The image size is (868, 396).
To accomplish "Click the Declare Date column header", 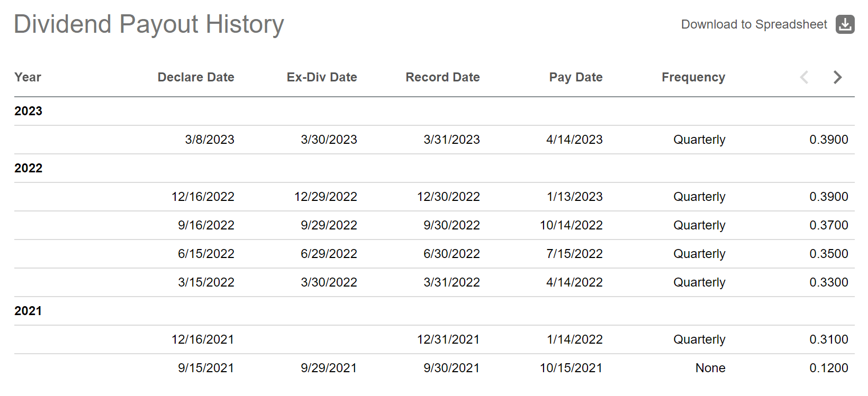I will pos(196,77).
